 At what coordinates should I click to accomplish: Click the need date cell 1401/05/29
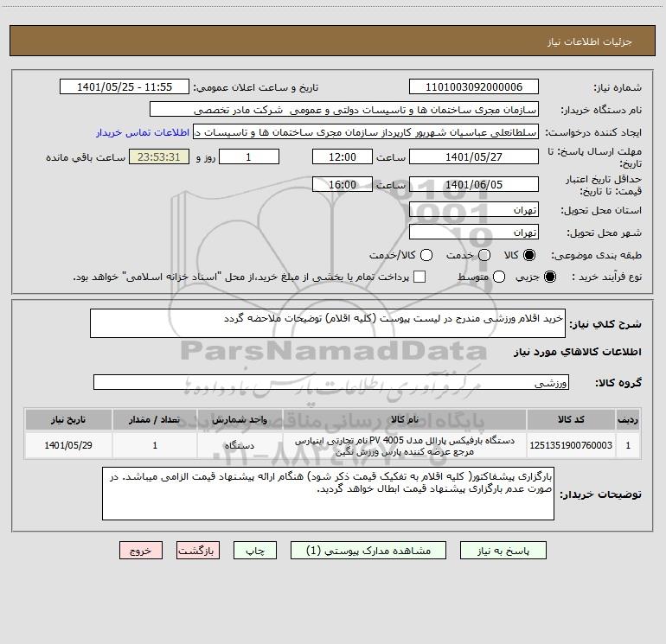pyautogui.click(x=68, y=445)
